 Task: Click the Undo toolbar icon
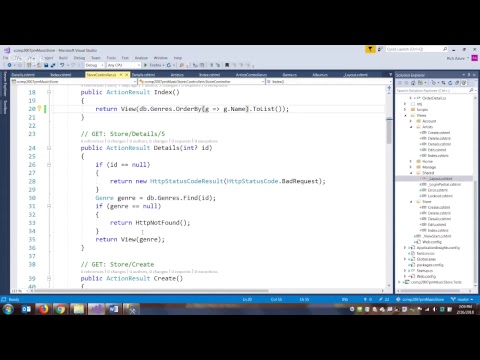click(62, 65)
